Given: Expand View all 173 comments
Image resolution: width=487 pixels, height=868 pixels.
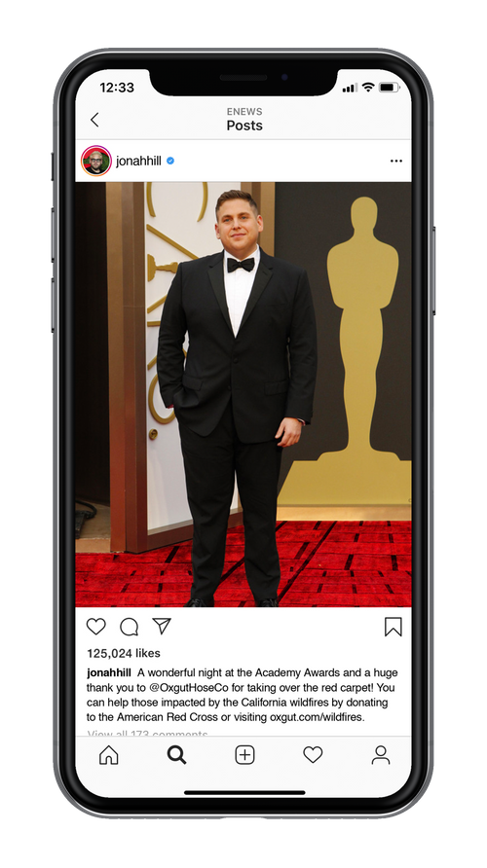Looking at the screenshot, I should 147,734.
